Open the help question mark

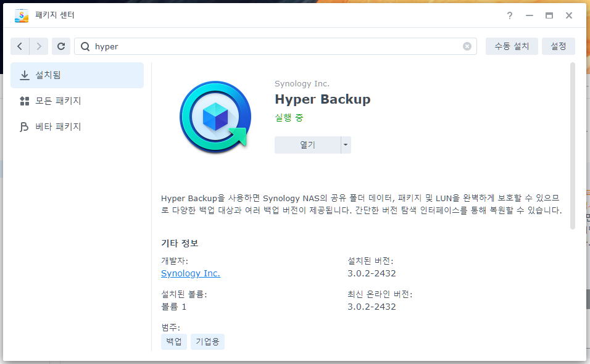pos(510,15)
